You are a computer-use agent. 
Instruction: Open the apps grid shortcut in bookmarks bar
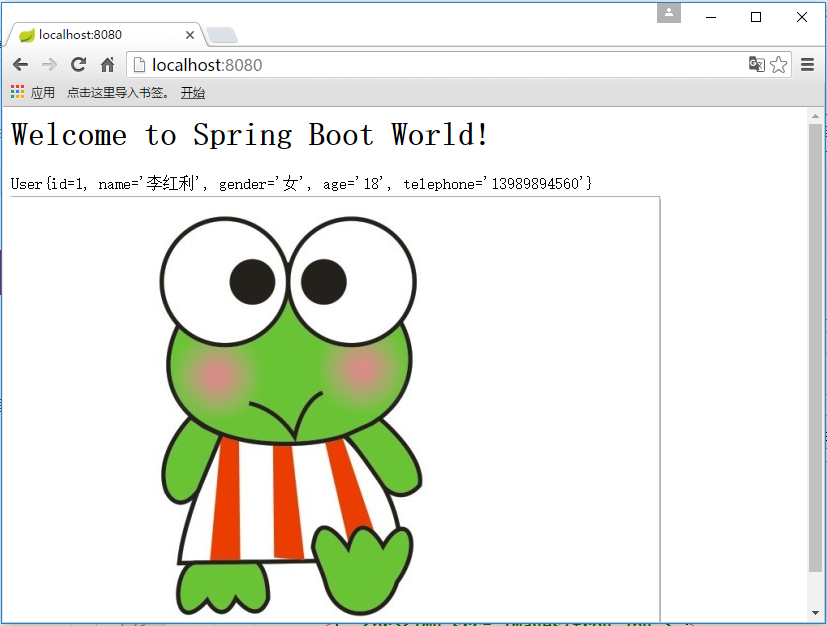17,92
